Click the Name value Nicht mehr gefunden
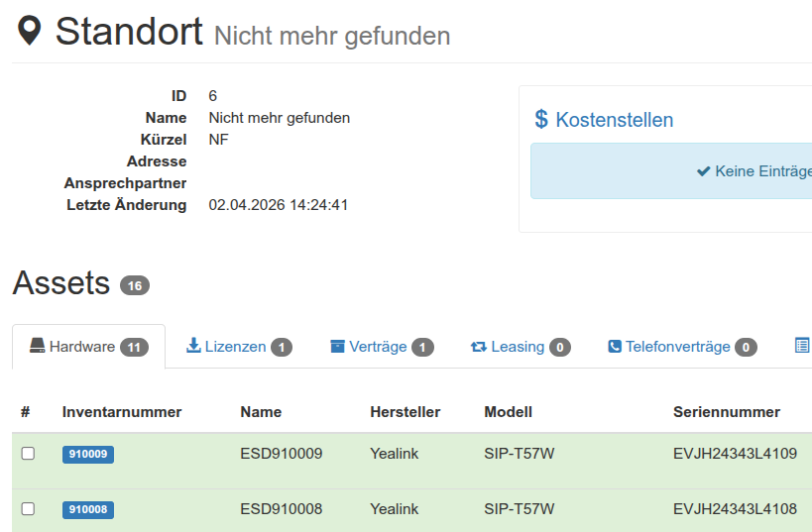 [280, 118]
